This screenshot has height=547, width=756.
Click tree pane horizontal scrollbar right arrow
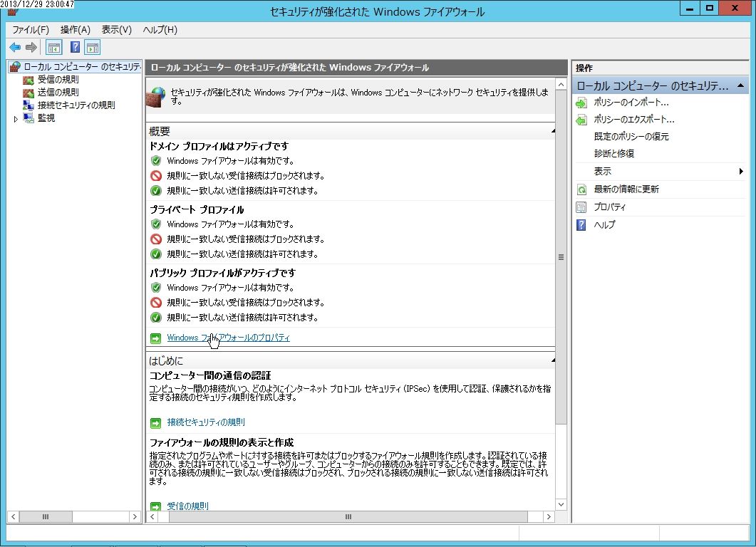click(135, 516)
